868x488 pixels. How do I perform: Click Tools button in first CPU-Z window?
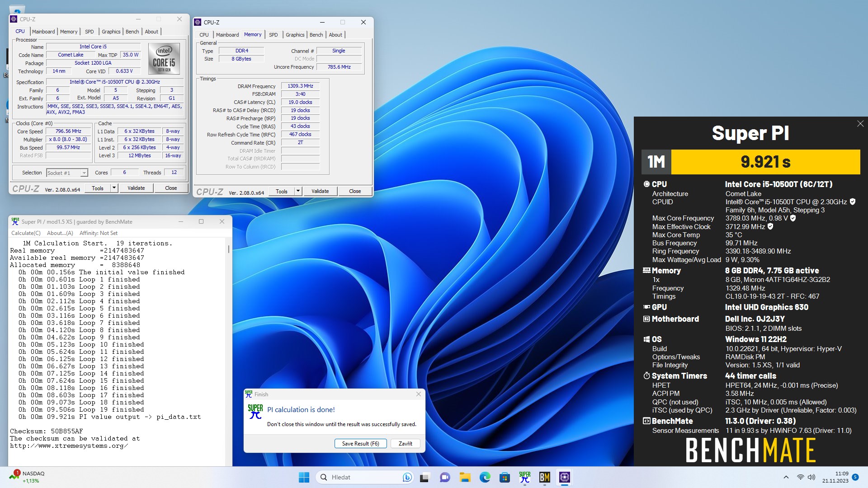(98, 188)
